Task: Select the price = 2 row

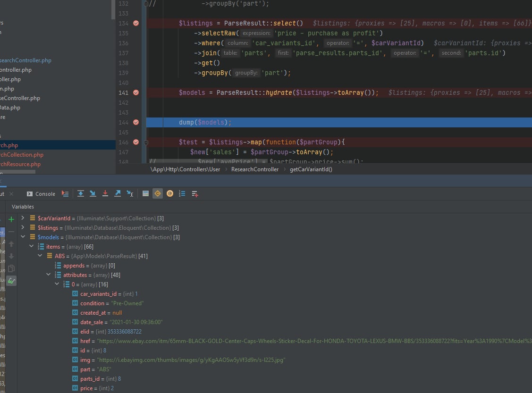Action: 275,388
